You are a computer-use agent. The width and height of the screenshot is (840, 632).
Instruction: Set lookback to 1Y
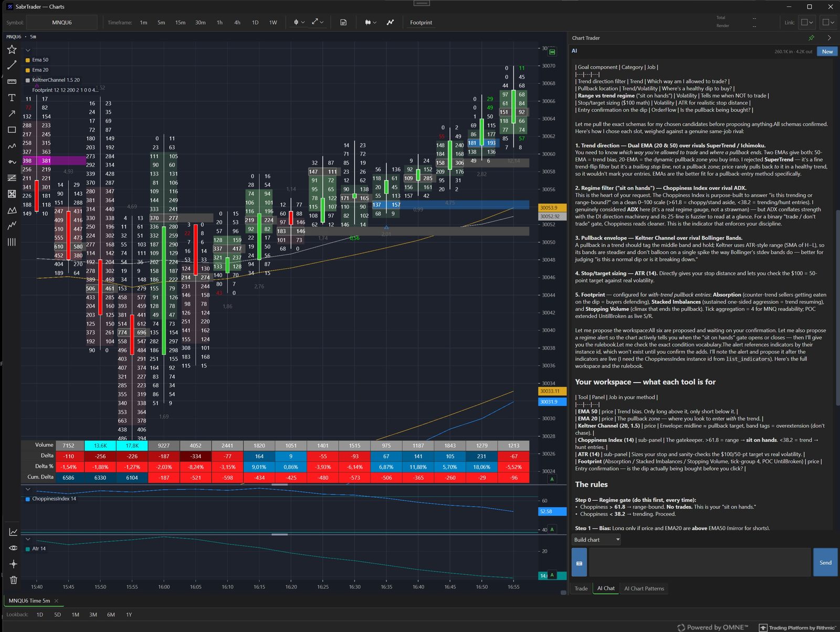[x=129, y=615]
